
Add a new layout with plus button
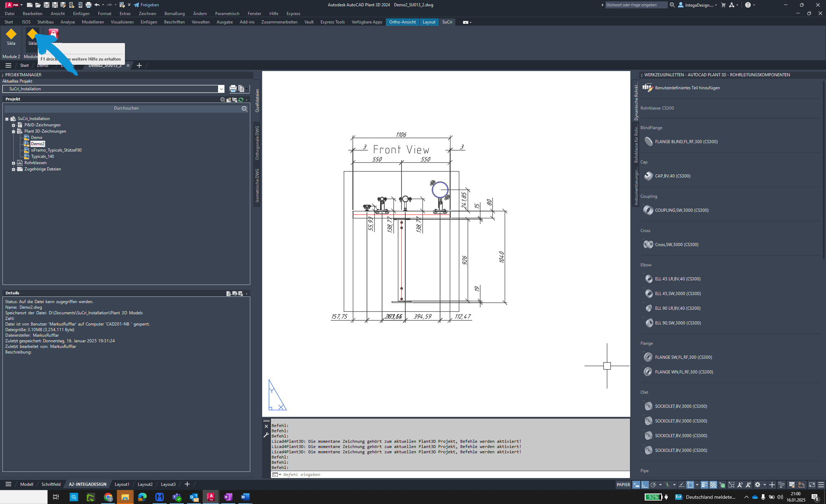(x=187, y=484)
